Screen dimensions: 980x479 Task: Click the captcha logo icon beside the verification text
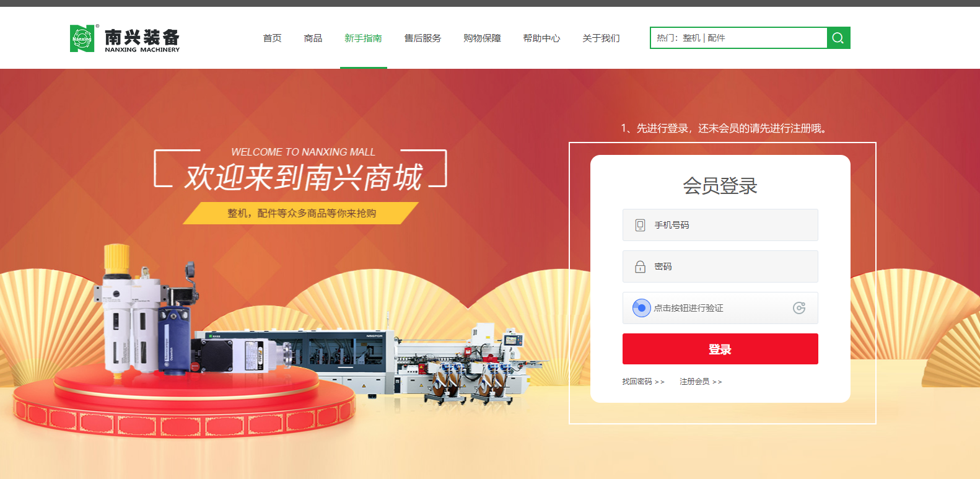tap(799, 308)
